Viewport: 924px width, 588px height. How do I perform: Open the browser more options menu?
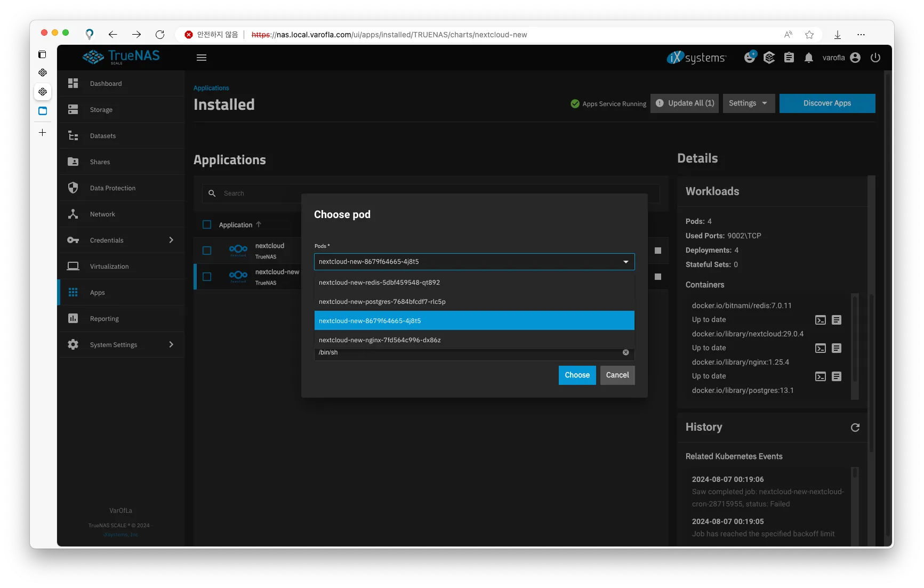pos(861,35)
